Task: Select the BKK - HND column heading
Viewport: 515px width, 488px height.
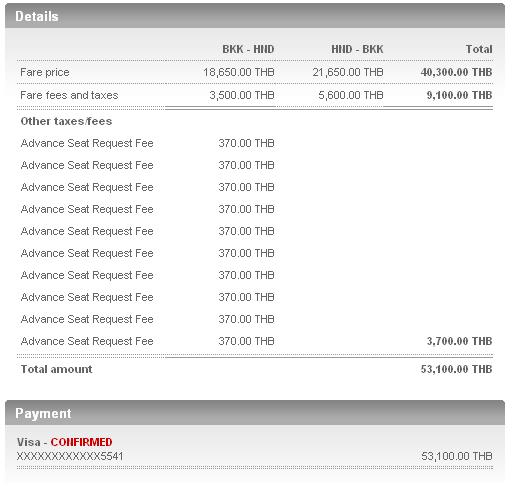Action: coord(248,49)
